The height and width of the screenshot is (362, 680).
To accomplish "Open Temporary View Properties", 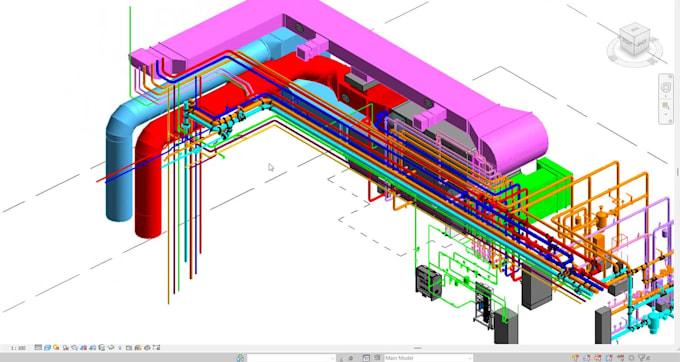I will pyautogui.click(x=129, y=348).
